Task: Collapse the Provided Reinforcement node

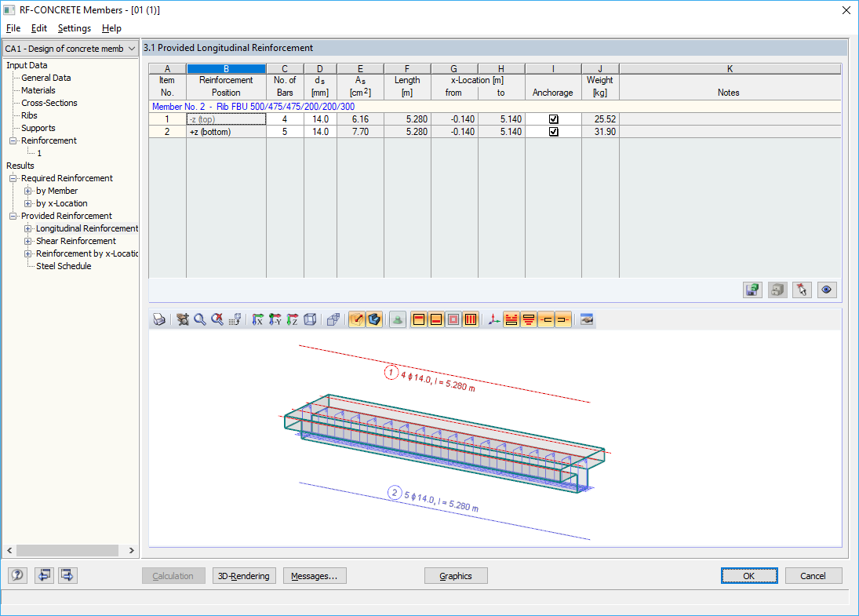Action: pos(13,216)
